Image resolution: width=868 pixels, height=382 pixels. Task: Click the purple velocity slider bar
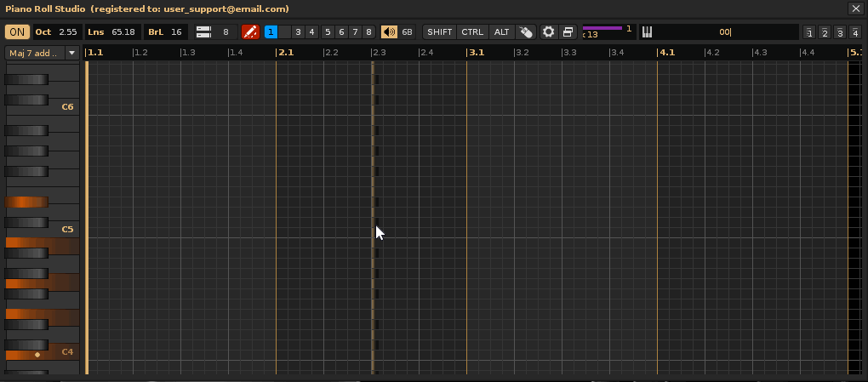click(602, 28)
